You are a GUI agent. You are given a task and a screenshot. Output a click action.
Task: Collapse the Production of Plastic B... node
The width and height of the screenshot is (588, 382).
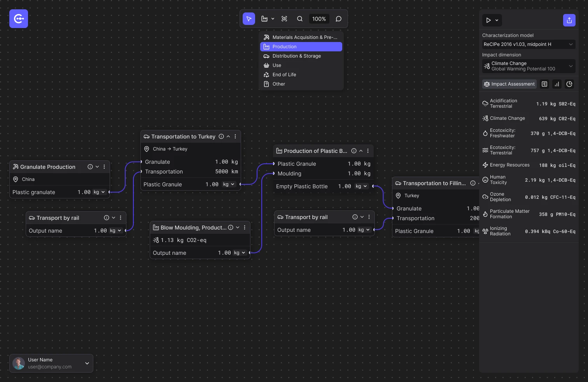point(361,151)
